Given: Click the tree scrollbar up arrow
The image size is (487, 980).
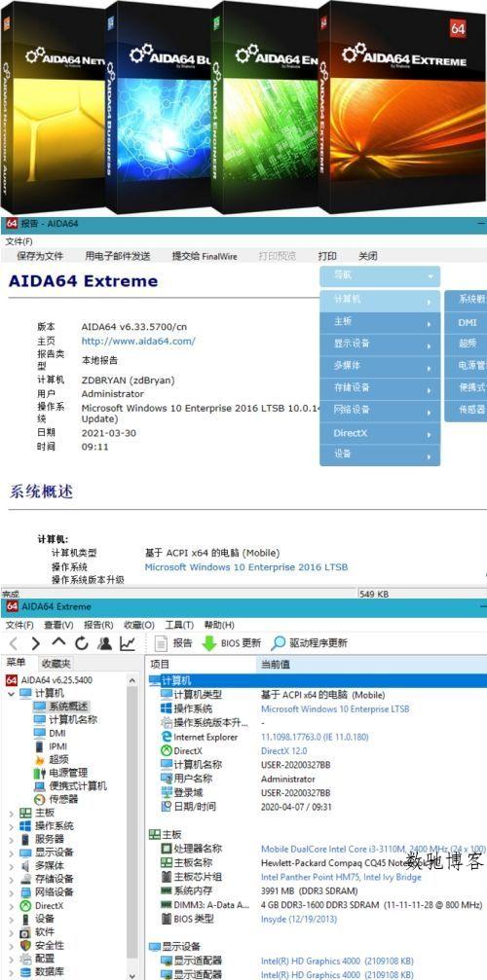Looking at the screenshot, I should click(132, 680).
